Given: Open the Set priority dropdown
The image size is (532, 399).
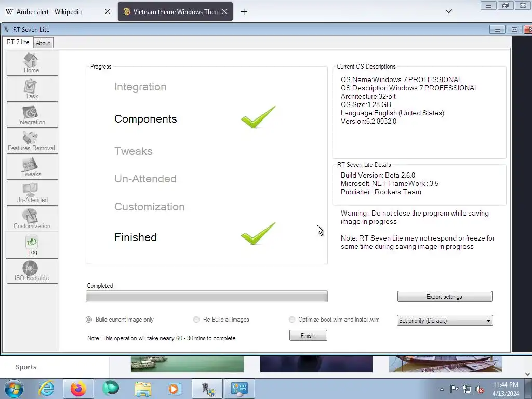Looking at the screenshot, I should coord(445,320).
